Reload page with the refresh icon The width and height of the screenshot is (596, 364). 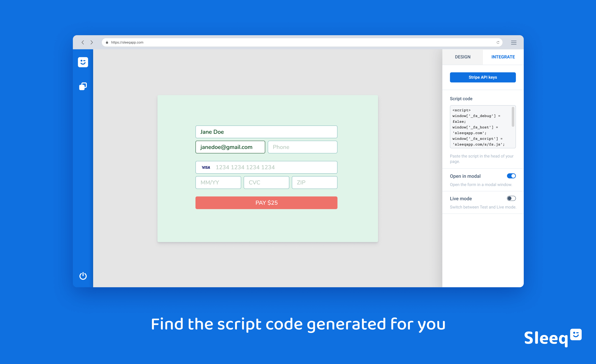click(498, 42)
